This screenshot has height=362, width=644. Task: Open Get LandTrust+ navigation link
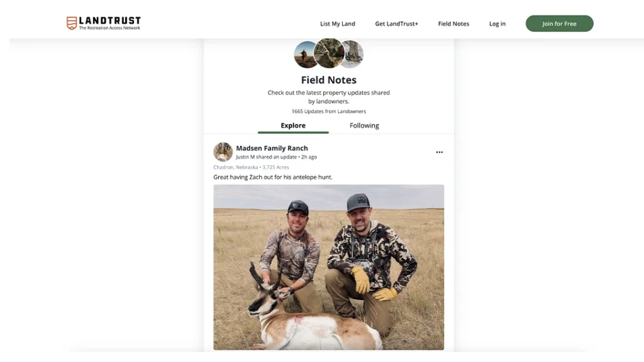pos(396,24)
